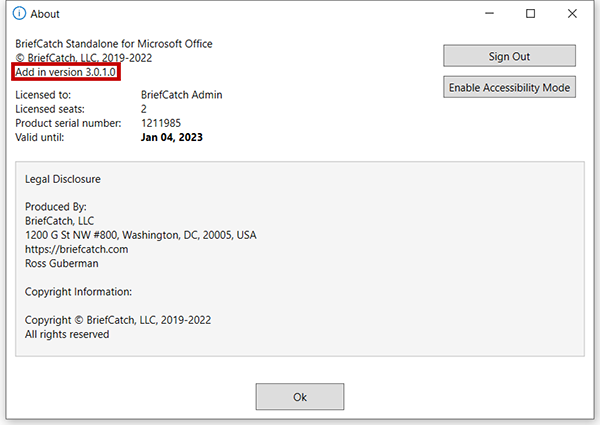Image resolution: width=600 pixels, height=425 pixels.
Task: Click the Legal Disclosure heading
Action: click(63, 179)
